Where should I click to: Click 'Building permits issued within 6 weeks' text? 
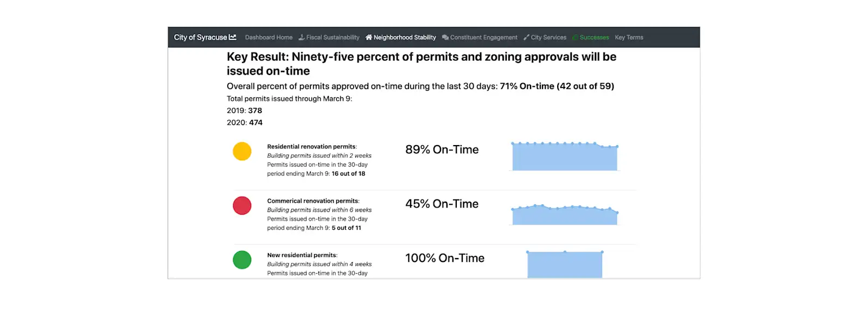click(x=320, y=210)
